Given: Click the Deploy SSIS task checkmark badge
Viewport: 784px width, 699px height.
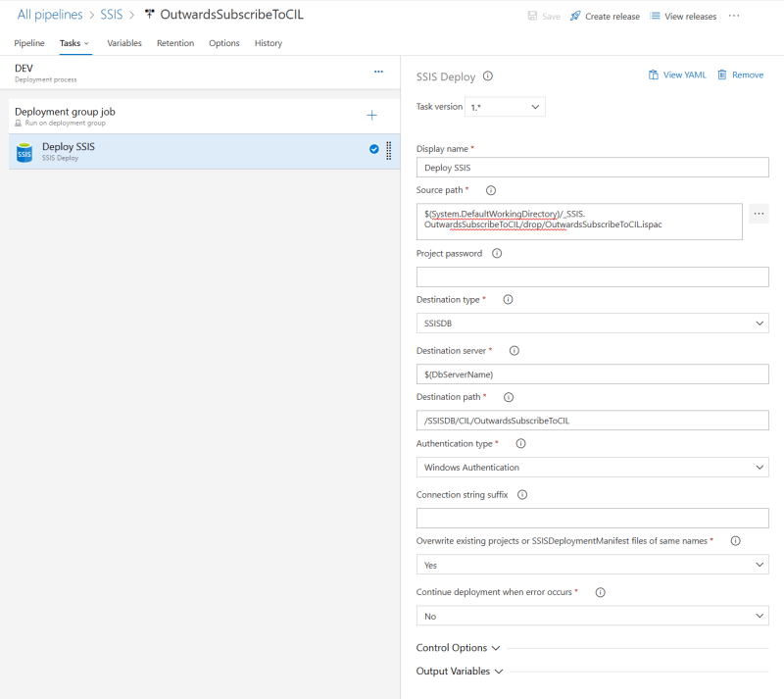Looking at the screenshot, I should pos(374,149).
